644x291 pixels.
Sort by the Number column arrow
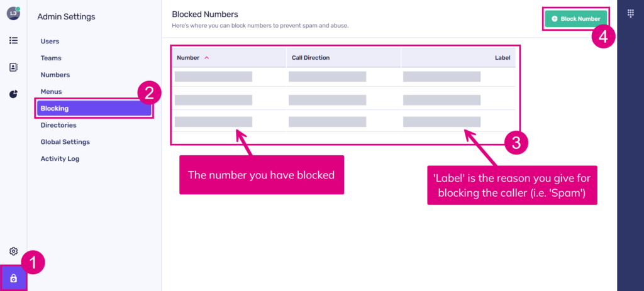tap(207, 58)
